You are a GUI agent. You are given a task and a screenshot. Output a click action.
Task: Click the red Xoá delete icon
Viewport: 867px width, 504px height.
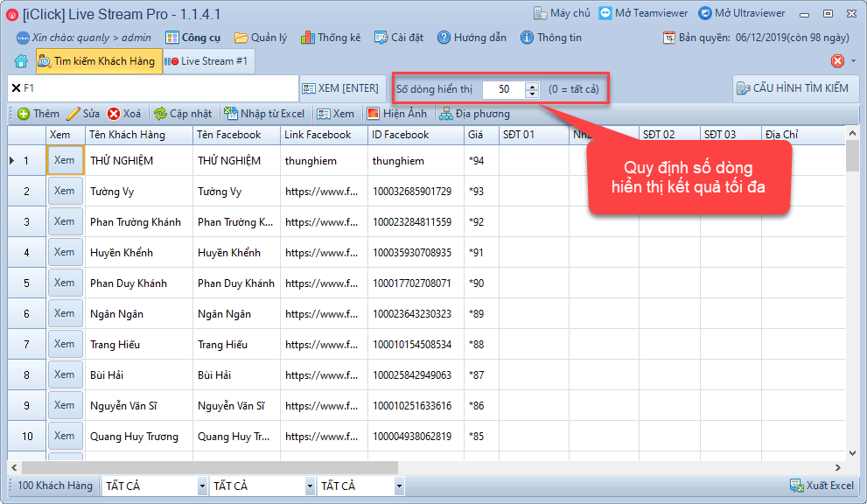tap(115, 114)
